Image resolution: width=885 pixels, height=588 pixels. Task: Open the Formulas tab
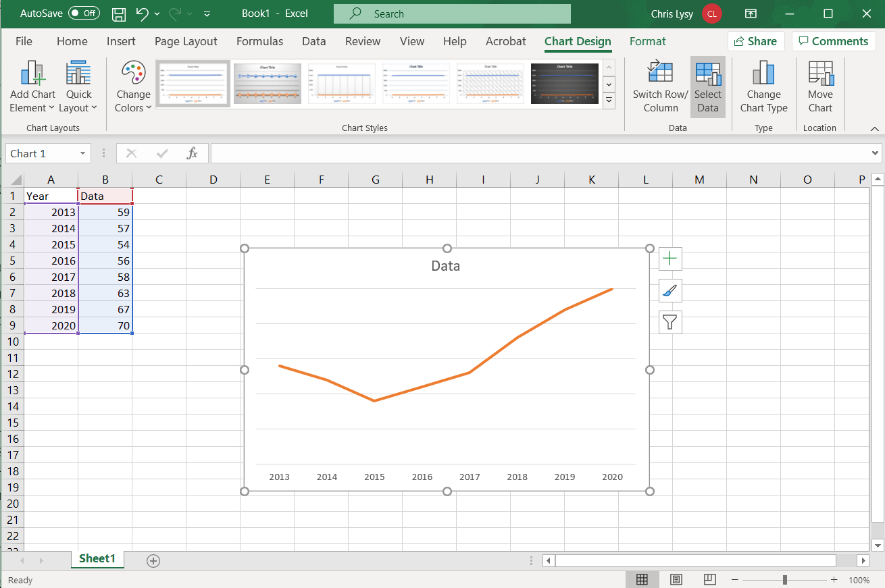click(x=260, y=41)
